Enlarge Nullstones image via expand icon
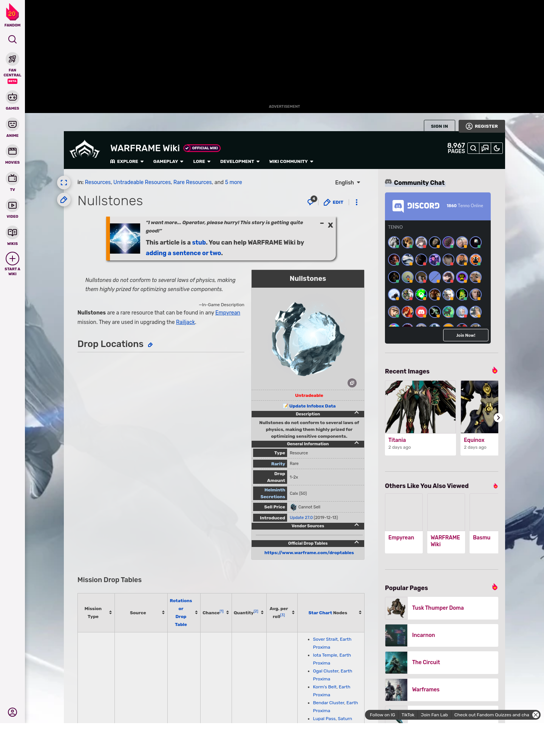Viewport: 544px width, 756px height. coord(352,383)
